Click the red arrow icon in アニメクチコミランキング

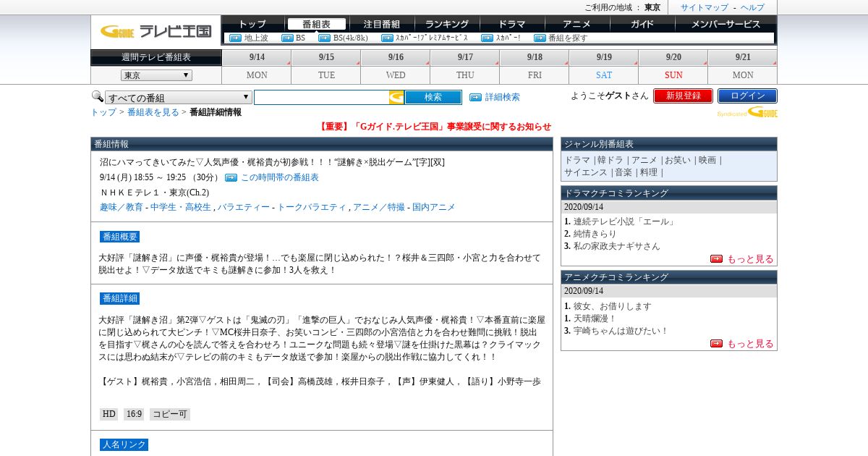pyautogui.click(x=716, y=343)
